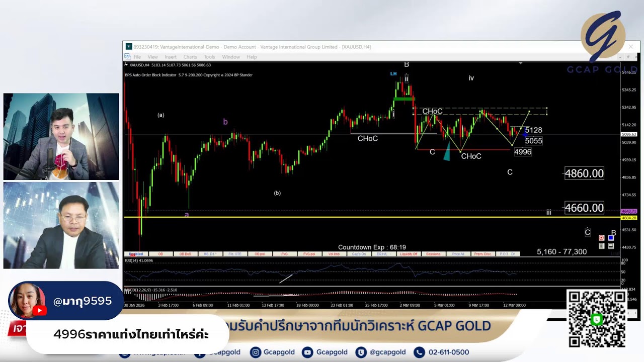Toggle the Vol Imb indicator button
This screenshot has width=644, height=362.
point(334,254)
